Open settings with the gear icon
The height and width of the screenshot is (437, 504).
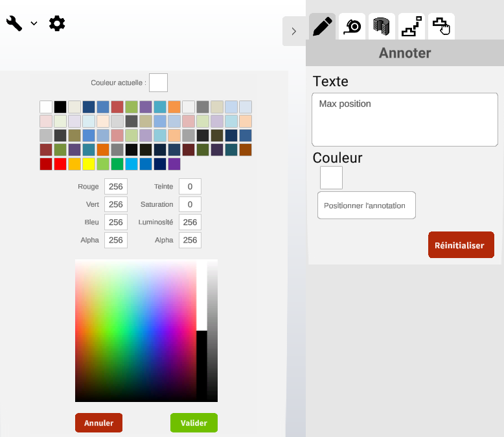57,23
